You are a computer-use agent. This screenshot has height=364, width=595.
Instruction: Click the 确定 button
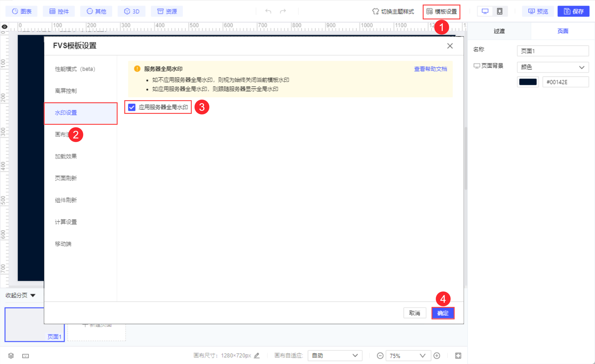pyautogui.click(x=443, y=313)
